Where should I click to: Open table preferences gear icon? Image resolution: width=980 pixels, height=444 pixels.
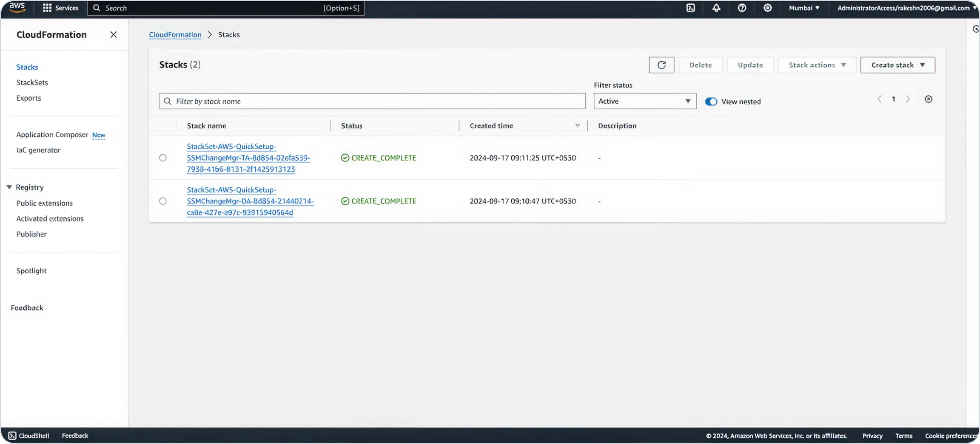pos(928,99)
